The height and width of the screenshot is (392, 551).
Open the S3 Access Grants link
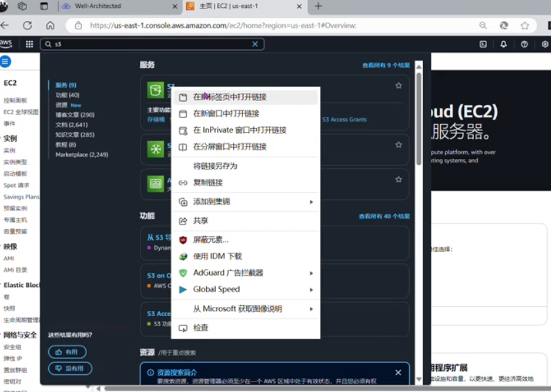pyautogui.click(x=344, y=119)
